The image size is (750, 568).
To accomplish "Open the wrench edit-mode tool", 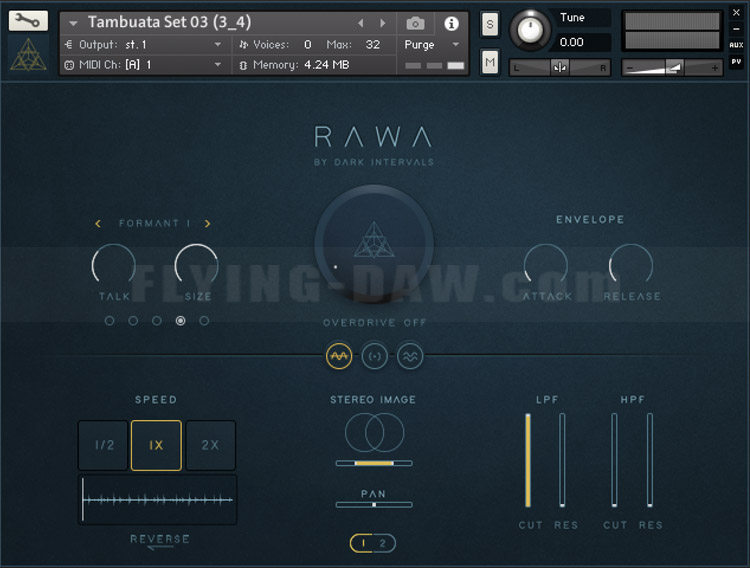I will (28, 21).
